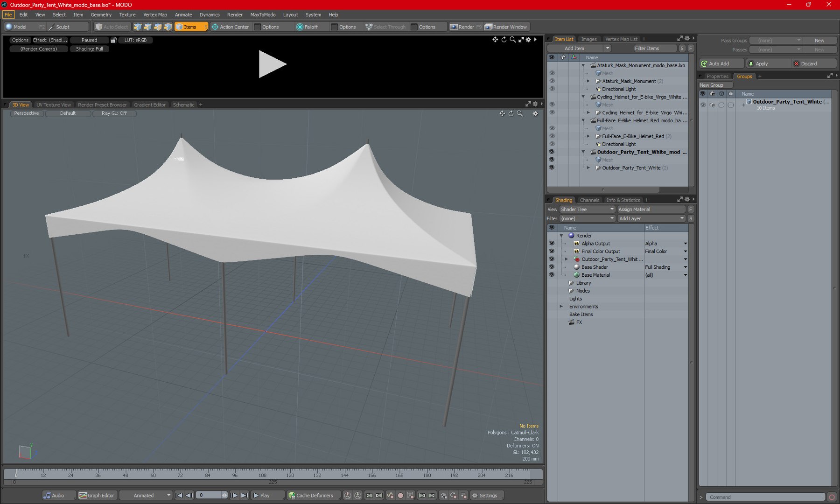The width and height of the screenshot is (840, 504).
Task: Expand the Cycling_Helmet_for_E-bike_Virgo_Whi group
Action: click(588, 112)
